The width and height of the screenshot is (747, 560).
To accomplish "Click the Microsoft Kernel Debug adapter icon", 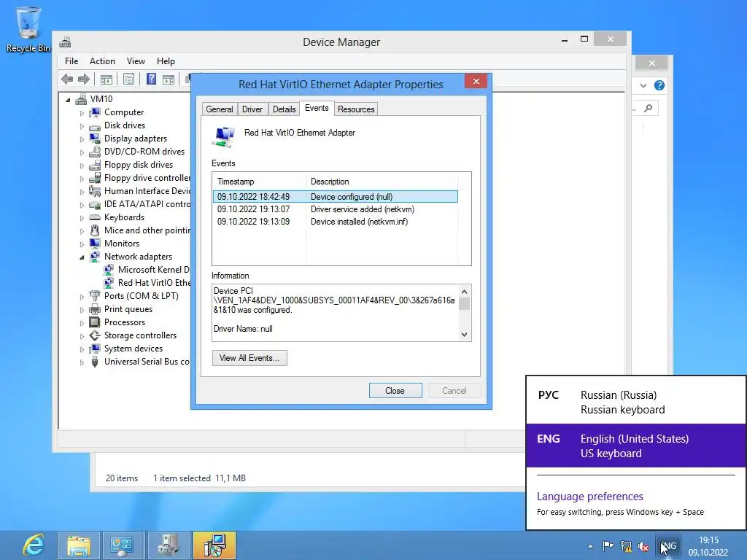I will pos(109,270).
